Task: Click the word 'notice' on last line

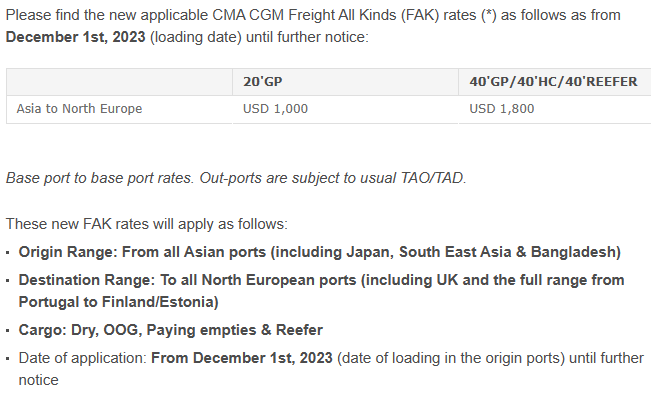Action: (x=39, y=380)
